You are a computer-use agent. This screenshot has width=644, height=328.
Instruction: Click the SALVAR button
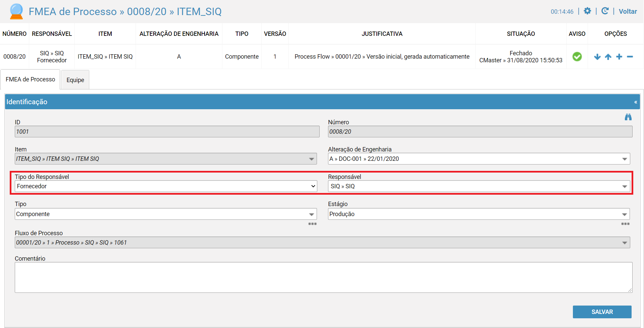pos(602,312)
